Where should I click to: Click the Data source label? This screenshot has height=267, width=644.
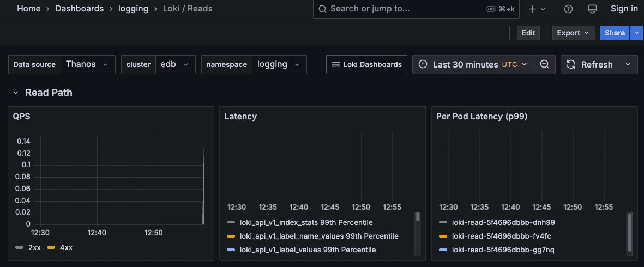tap(34, 64)
